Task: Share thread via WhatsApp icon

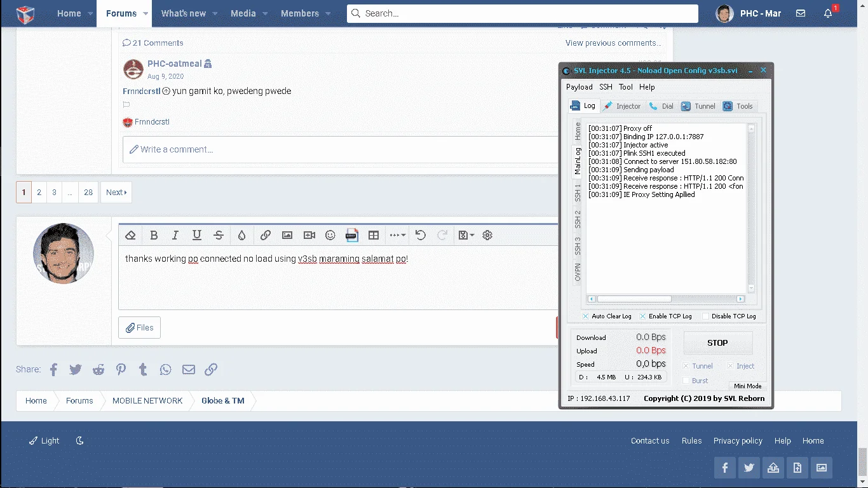Action: 166,369
